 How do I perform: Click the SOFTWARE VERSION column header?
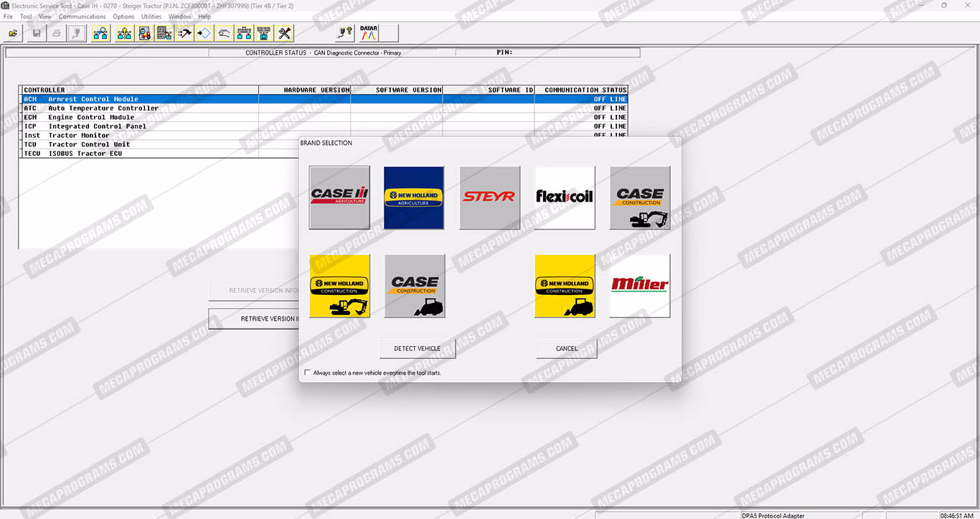pos(397,90)
